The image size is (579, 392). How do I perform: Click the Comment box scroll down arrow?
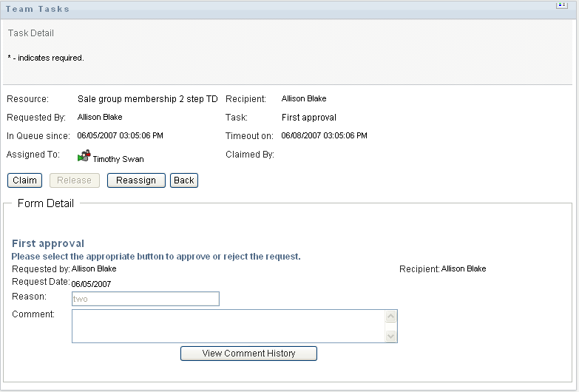coord(390,336)
